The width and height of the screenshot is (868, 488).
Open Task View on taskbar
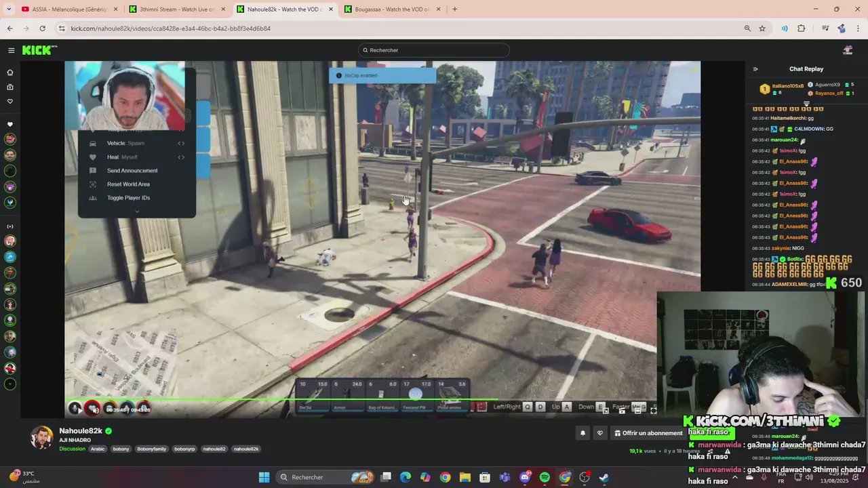tap(386, 477)
